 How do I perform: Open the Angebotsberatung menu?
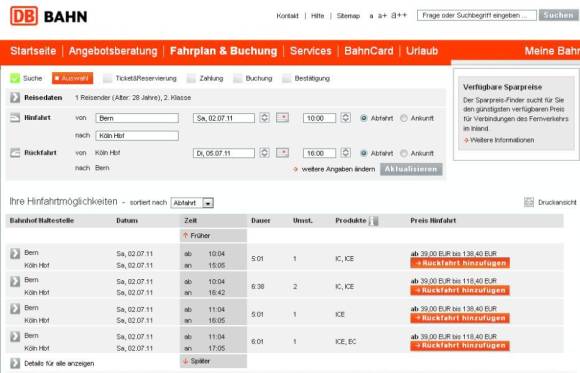[x=113, y=51]
